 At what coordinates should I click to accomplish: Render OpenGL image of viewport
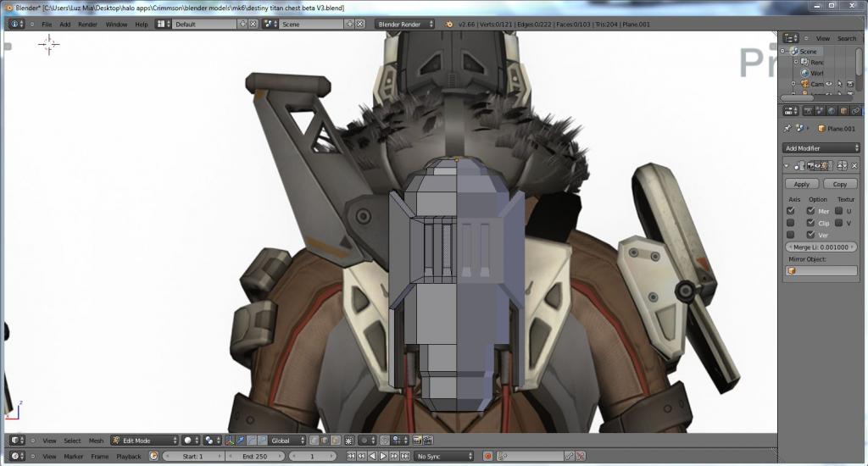click(x=415, y=441)
